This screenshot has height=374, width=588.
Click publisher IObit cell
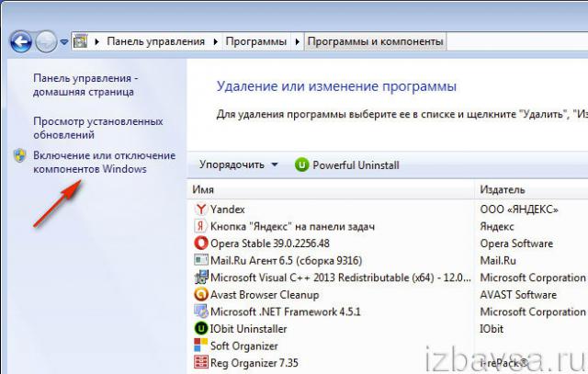pos(492,329)
